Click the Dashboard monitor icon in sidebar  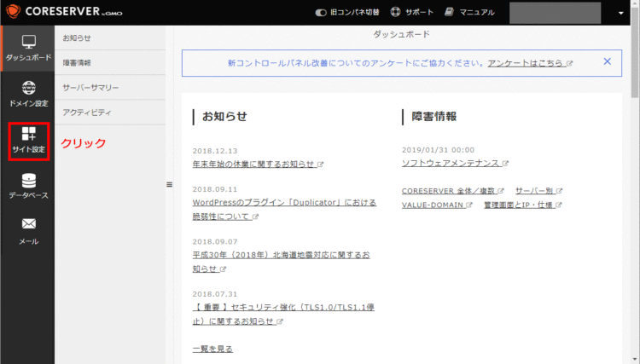(28, 41)
